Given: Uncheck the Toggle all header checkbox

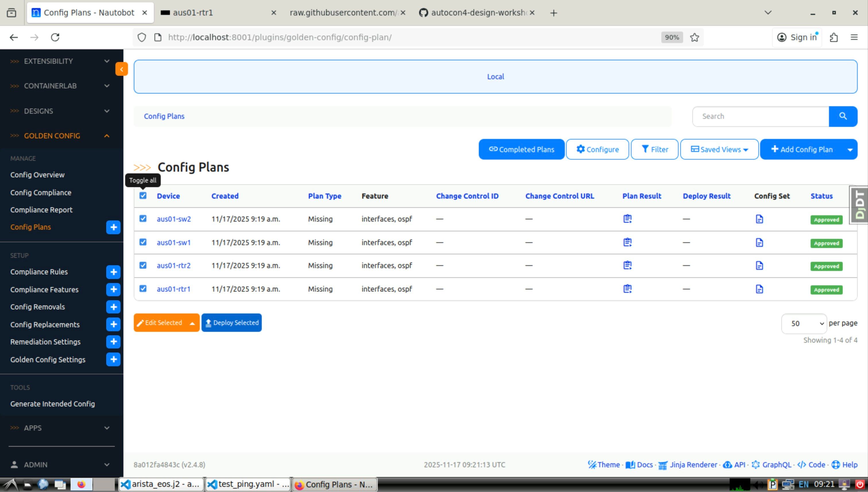Looking at the screenshot, I should (143, 196).
